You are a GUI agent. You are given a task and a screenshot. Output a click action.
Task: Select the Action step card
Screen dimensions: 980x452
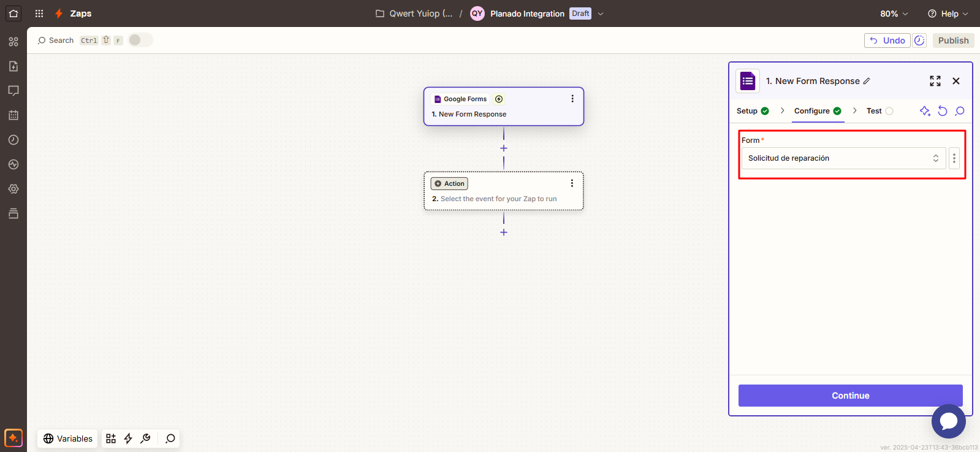pyautogui.click(x=504, y=191)
